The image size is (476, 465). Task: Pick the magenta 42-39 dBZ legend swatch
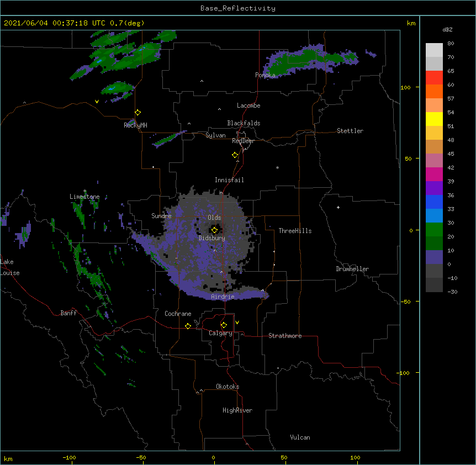(434, 175)
